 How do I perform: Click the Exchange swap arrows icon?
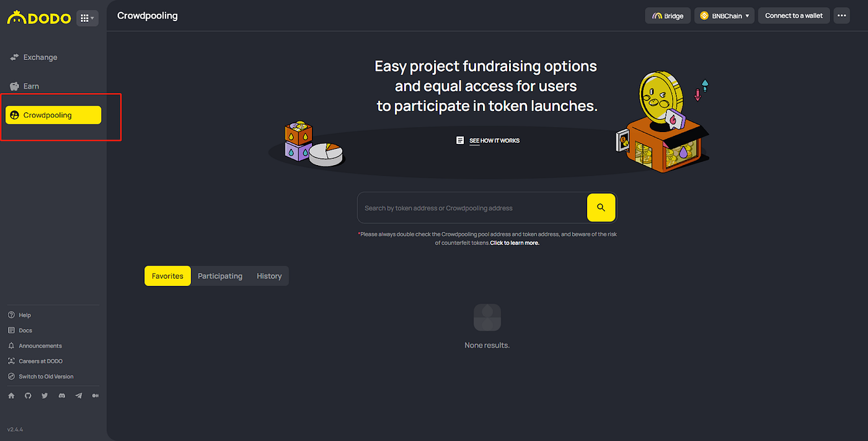(14, 57)
